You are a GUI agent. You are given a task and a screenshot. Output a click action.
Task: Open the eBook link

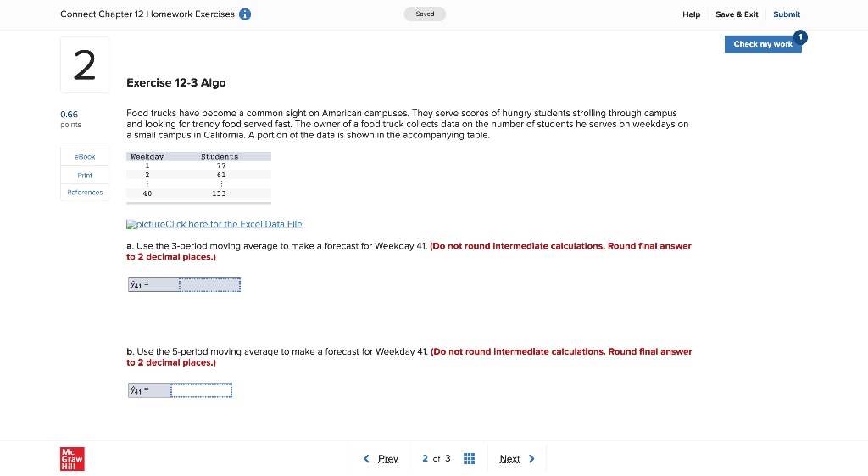[85, 157]
